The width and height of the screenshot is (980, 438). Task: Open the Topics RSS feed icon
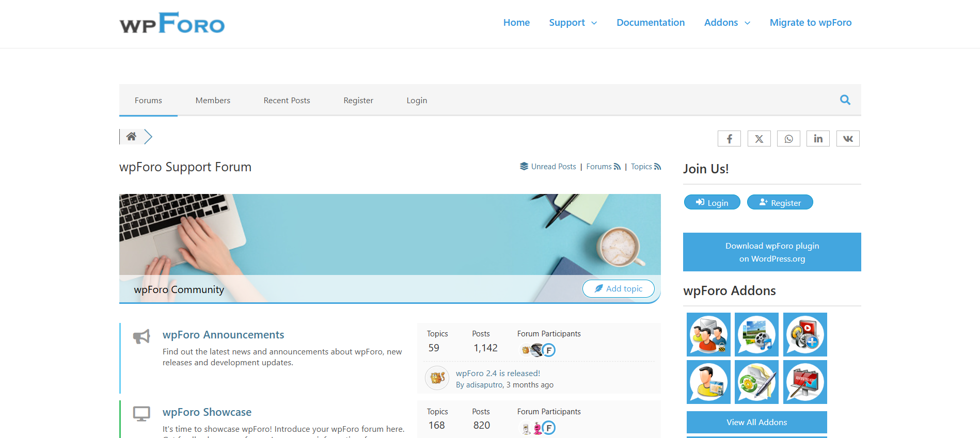(x=657, y=167)
